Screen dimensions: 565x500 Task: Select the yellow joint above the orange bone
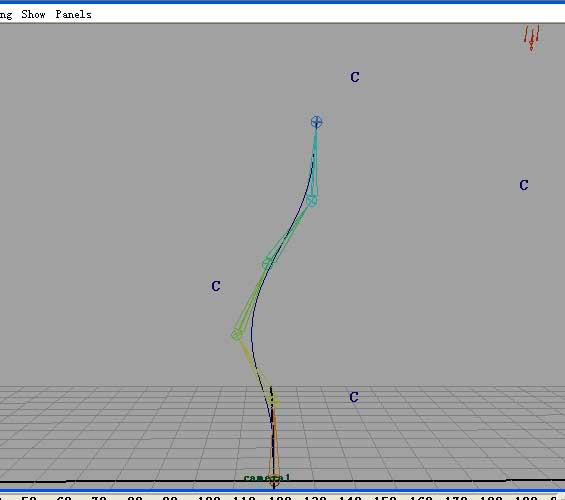274,400
